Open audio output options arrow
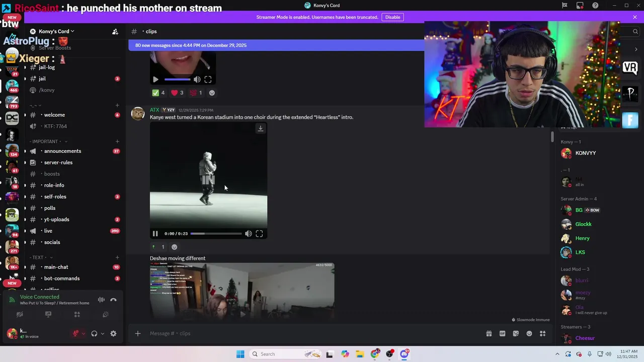This screenshot has width=644, height=362. (x=103, y=333)
